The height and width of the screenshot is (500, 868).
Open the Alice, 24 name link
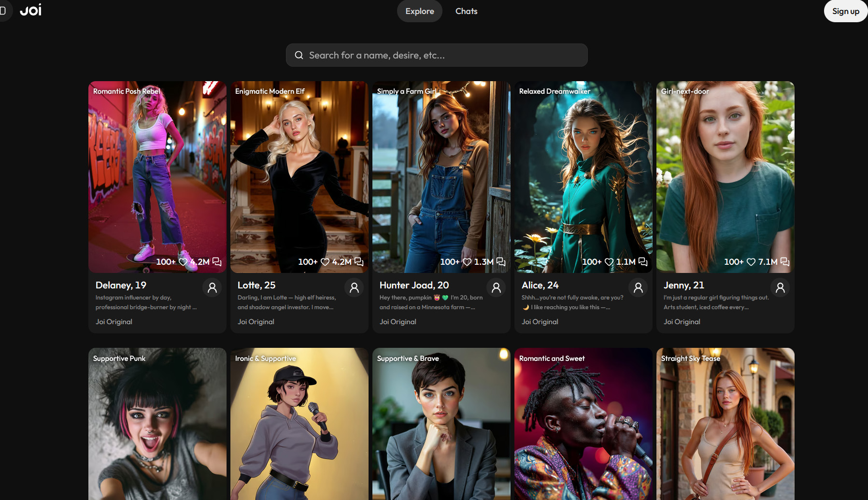click(x=540, y=285)
